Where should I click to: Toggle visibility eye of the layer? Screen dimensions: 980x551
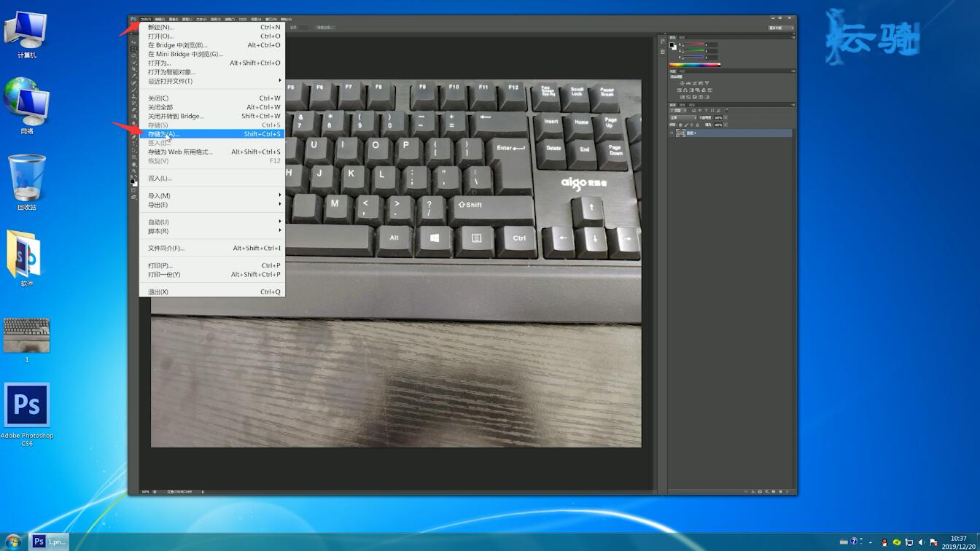tap(672, 133)
